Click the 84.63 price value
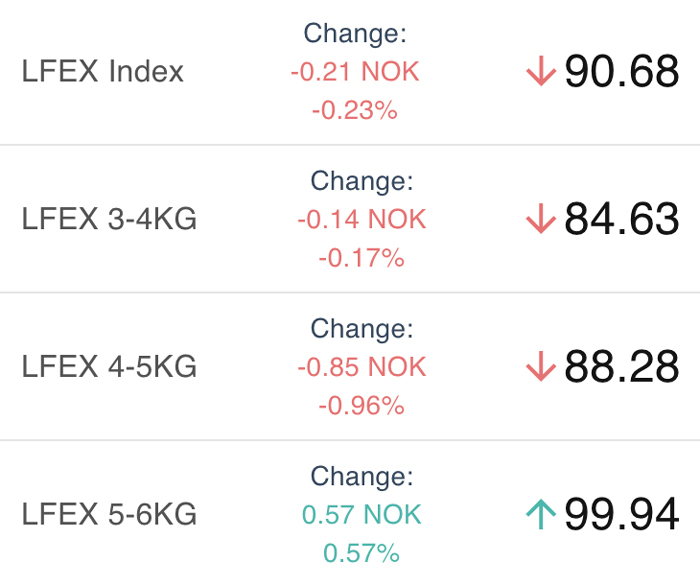The image size is (700, 585). tap(622, 219)
